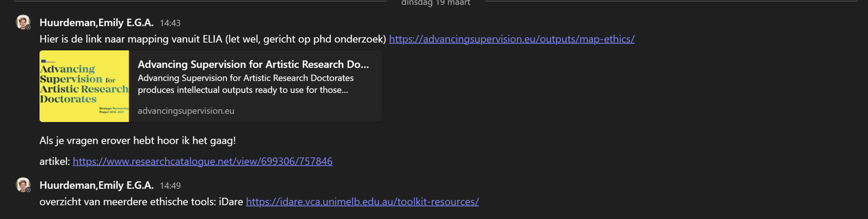Screen dimensions: 868x219
Task: Open the researchcatalogue.net article link
Action: click(x=202, y=161)
